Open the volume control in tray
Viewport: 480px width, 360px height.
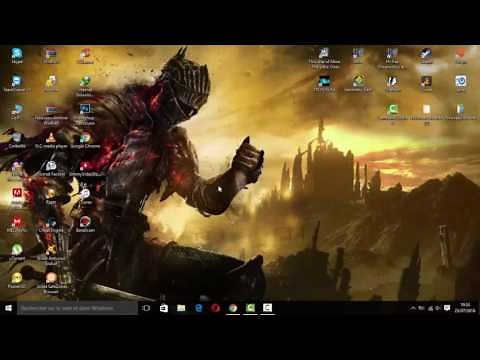tap(438, 308)
